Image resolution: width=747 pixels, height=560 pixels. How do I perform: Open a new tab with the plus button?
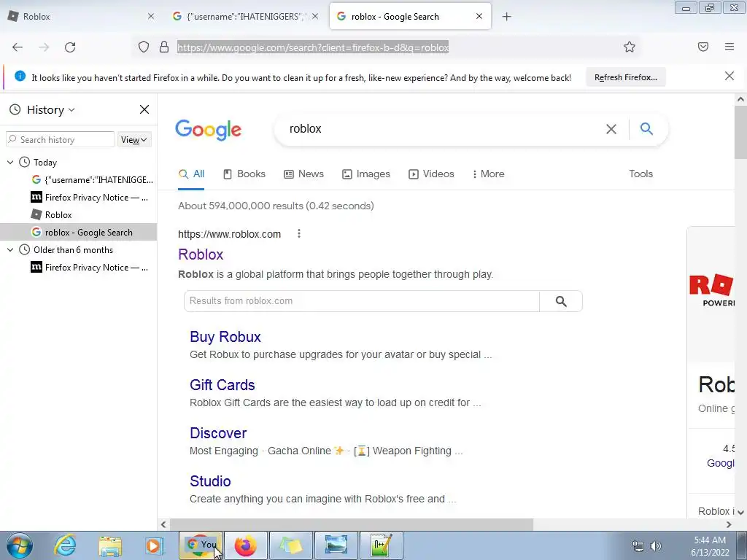[x=506, y=17]
